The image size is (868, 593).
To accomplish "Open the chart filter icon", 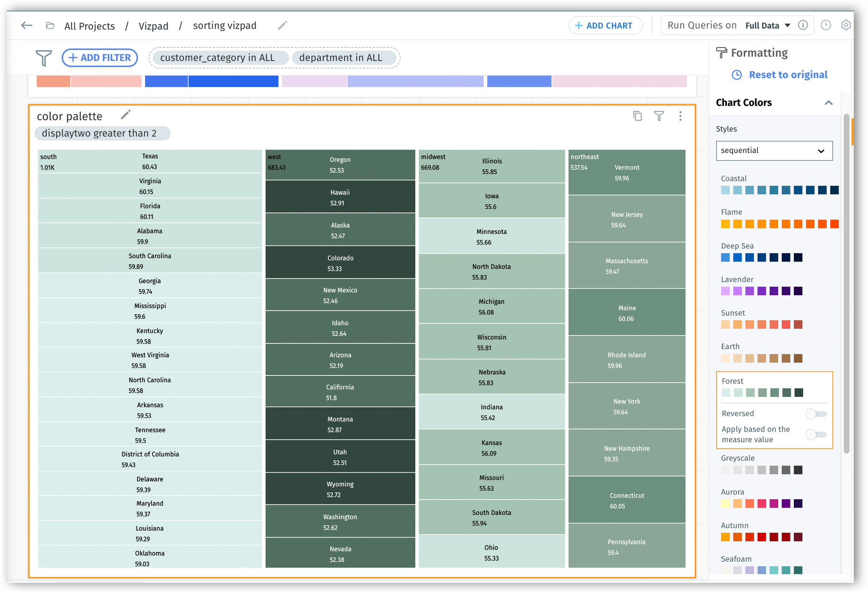I will (659, 116).
